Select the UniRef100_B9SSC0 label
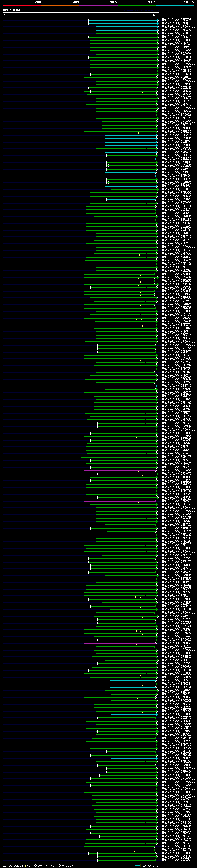This screenshot has width=197, height=868. 177,91
